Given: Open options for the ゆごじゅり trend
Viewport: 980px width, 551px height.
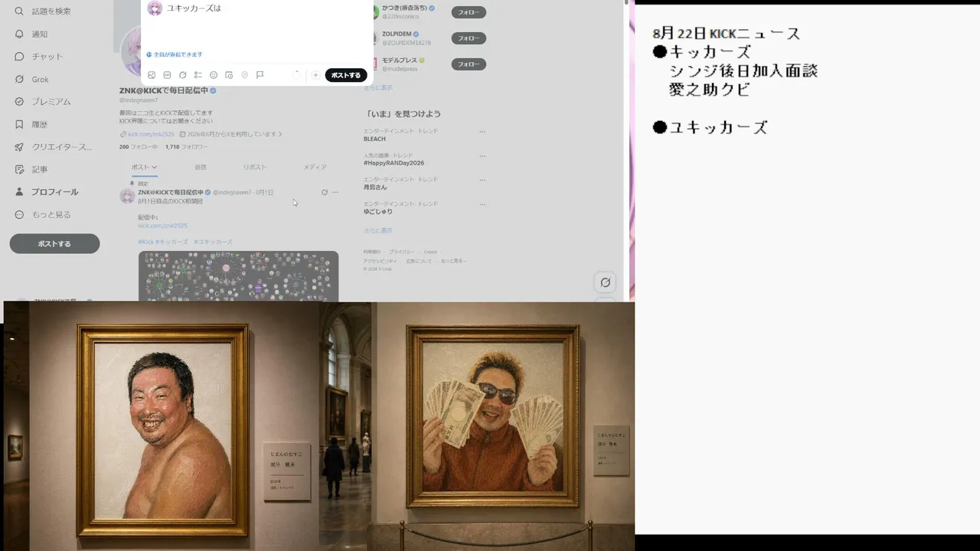Looking at the screenshot, I should [482, 204].
